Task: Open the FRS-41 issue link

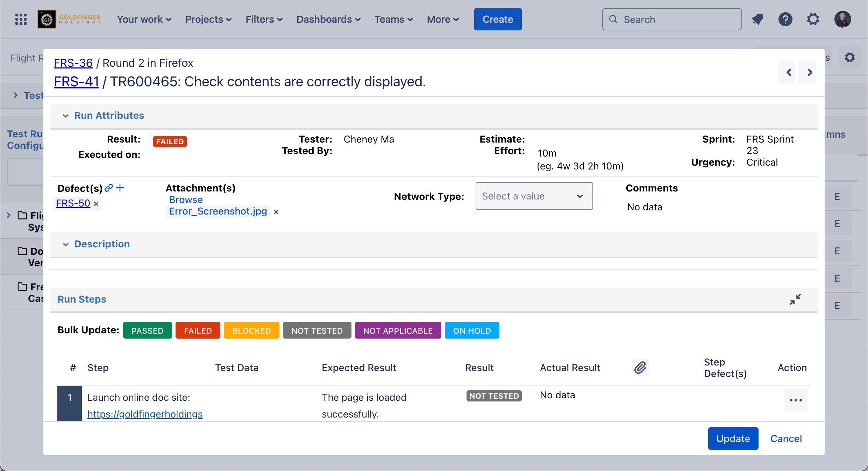Action: click(x=76, y=81)
